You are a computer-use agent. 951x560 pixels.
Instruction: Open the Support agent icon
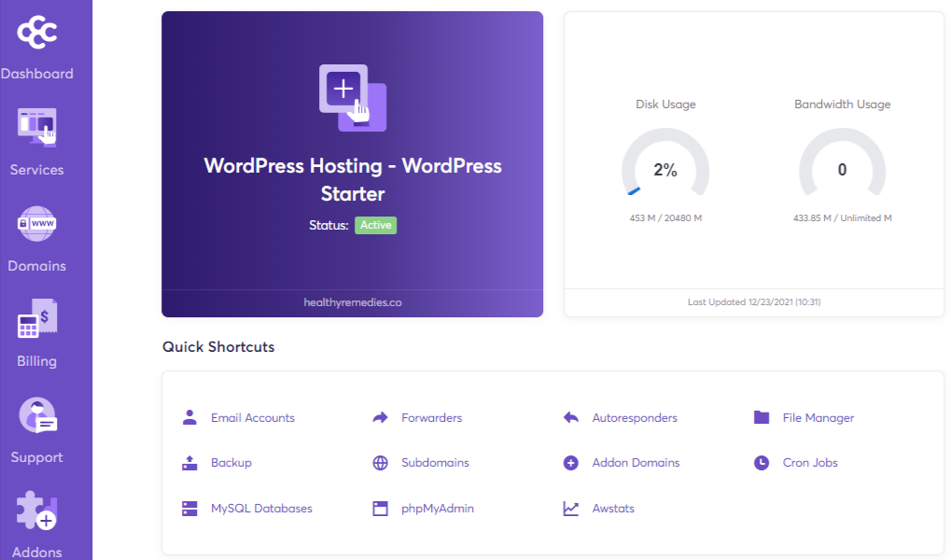[37, 415]
